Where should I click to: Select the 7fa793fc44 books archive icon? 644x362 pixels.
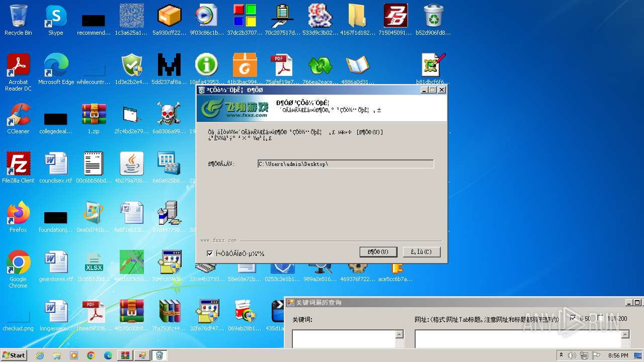pos(169,315)
